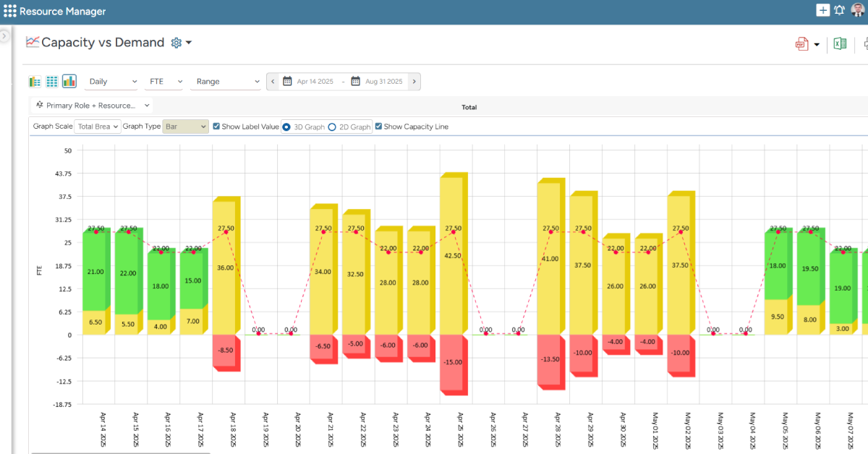Open the end date calendar picker

(x=354, y=81)
